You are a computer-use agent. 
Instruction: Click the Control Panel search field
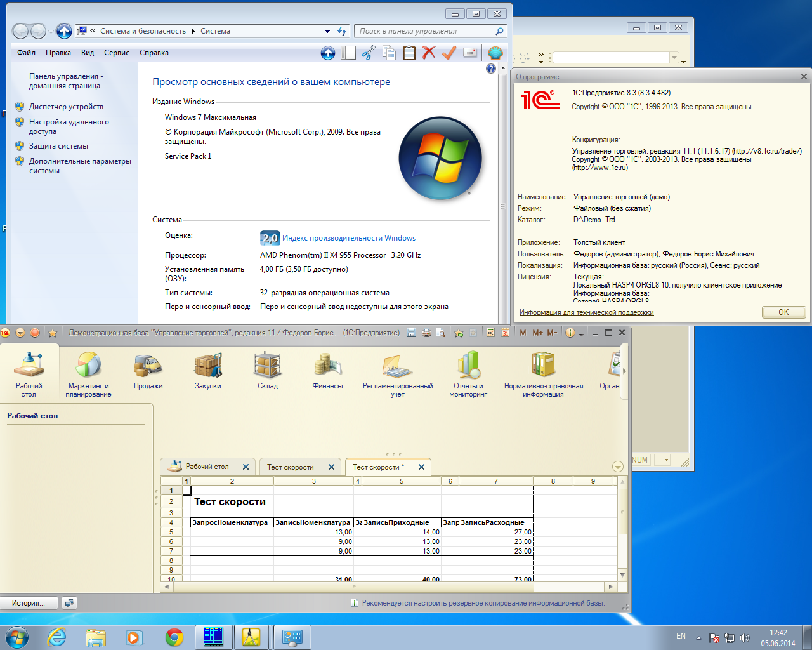tap(431, 31)
